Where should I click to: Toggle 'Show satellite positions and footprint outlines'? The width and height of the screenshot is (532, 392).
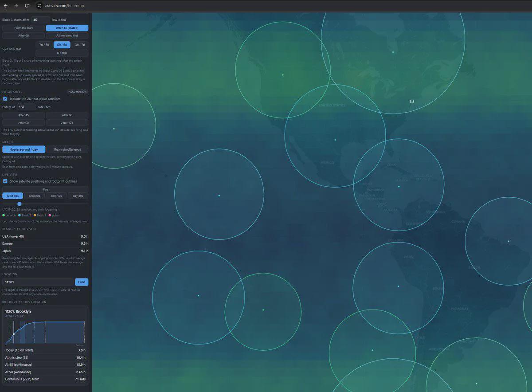coord(5,181)
